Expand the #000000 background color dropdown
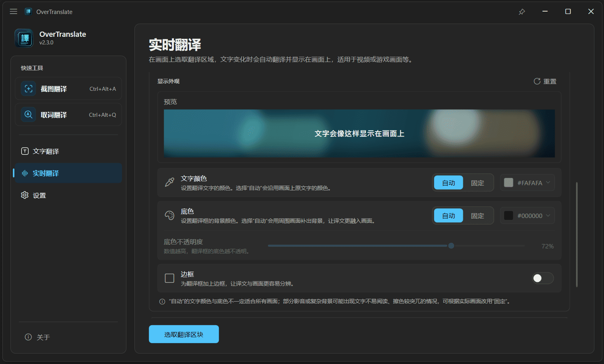This screenshot has width=604, height=364. click(528, 216)
